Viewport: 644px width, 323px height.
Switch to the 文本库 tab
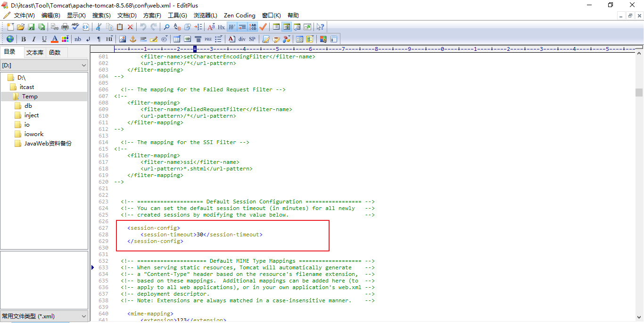pos(34,52)
